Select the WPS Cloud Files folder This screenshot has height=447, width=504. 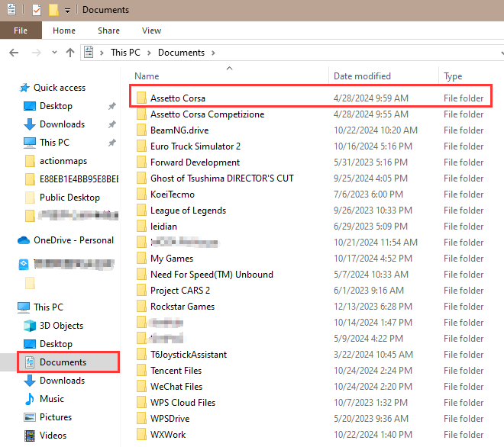coord(183,403)
